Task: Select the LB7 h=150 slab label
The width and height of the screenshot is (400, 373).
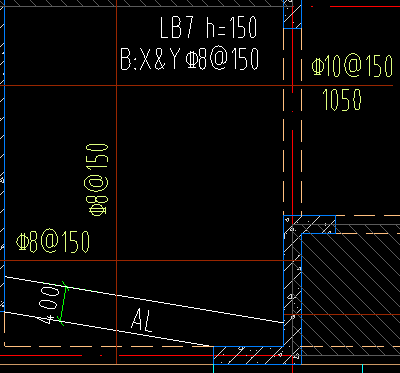Action: (x=208, y=28)
